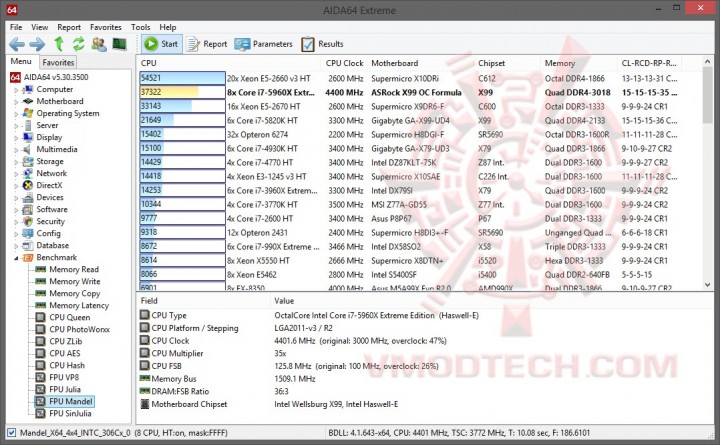720x445 pixels.
Task: Select Memory Read benchmark icon
Action: pos(41,269)
